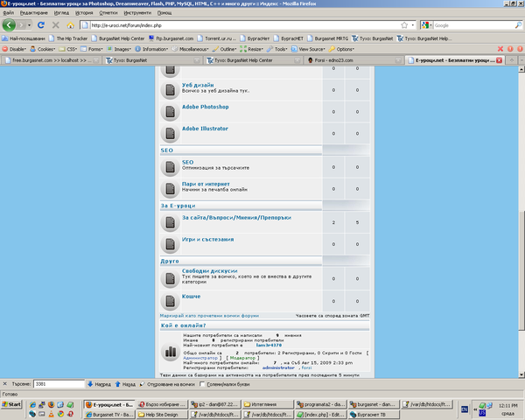Click the URL address bar

click(x=244, y=25)
